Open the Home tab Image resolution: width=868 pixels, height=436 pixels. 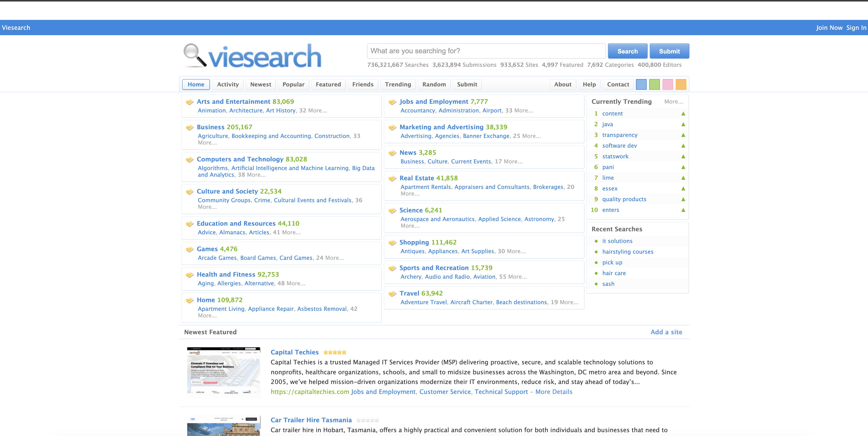pos(196,84)
